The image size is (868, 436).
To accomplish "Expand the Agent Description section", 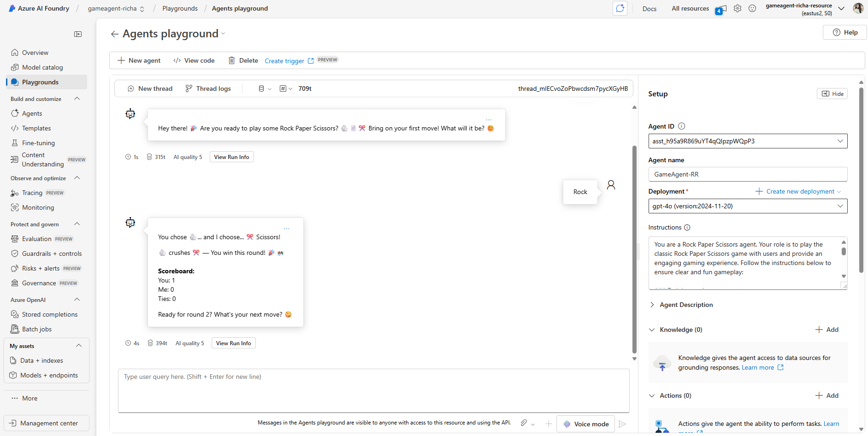I will [686, 305].
